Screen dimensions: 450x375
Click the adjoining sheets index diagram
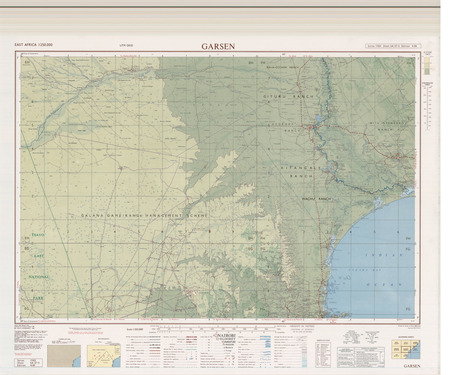(x=406, y=349)
